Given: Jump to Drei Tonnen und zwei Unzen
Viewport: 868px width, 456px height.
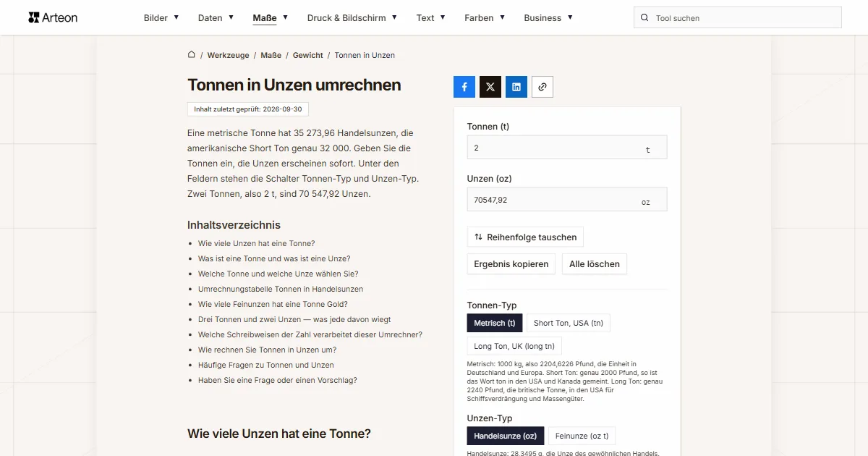Looking at the screenshot, I should click(294, 319).
